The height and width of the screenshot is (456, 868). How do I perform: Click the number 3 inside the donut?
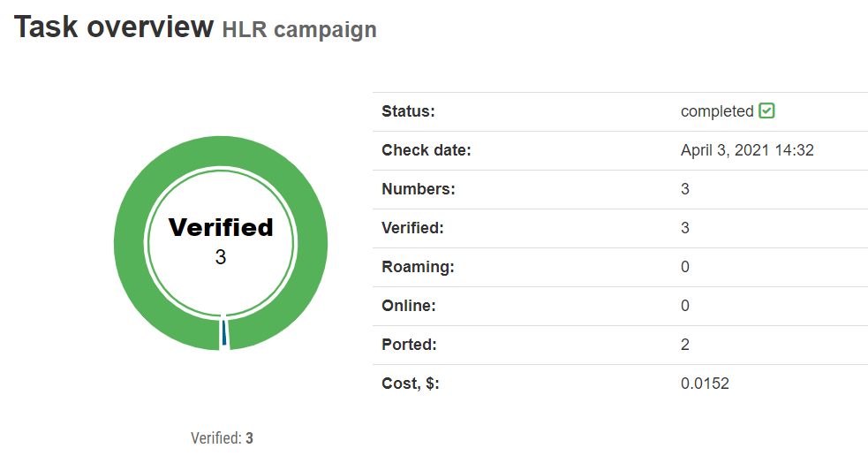pyautogui.click(x=221, y=257)
